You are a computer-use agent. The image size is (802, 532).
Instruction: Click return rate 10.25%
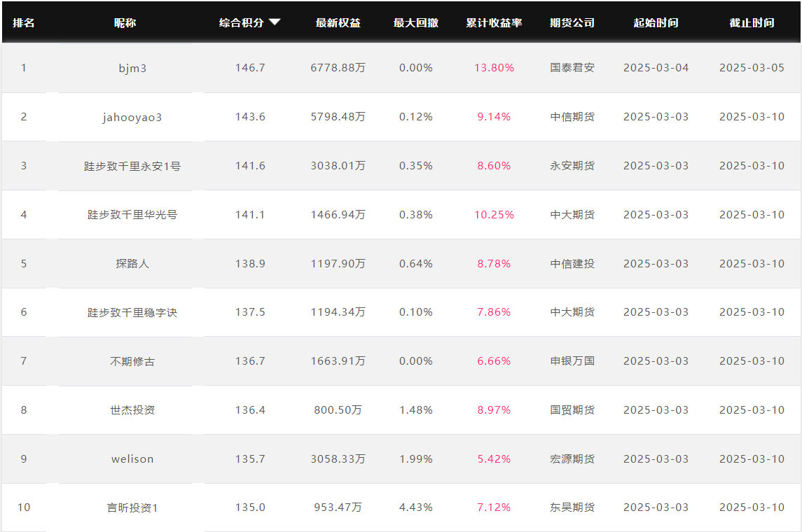[494, 215]
